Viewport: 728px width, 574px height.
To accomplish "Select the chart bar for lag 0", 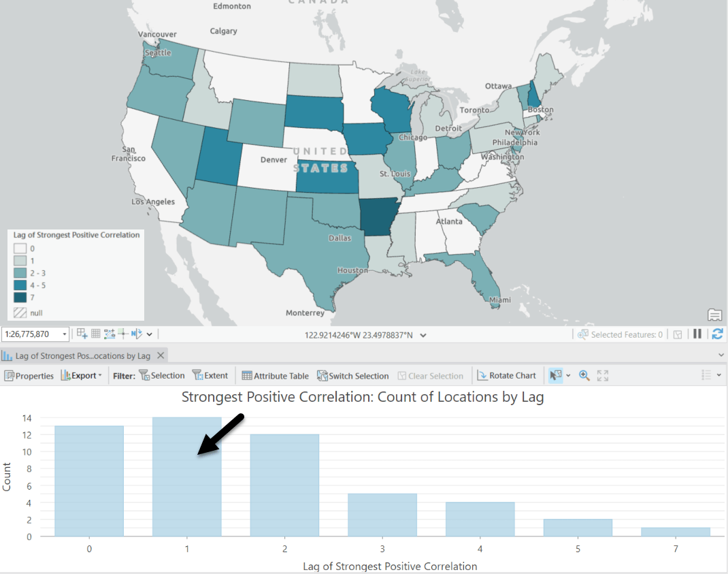I will [x=89, y=481].
